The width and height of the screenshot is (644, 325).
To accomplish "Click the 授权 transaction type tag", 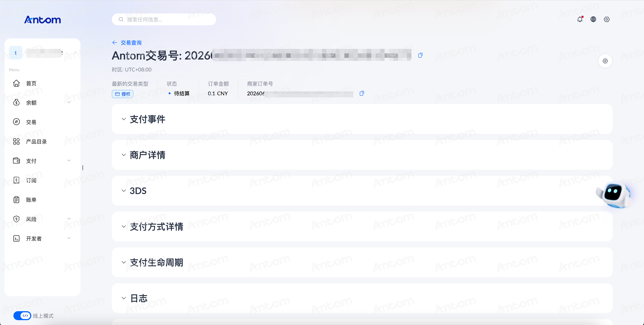I will click(122, 94).
